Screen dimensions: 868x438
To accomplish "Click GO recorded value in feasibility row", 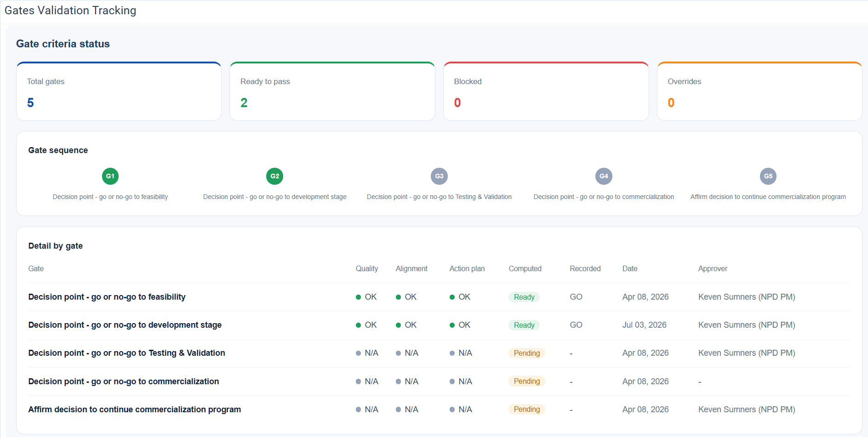I will [x=576, y=297].
